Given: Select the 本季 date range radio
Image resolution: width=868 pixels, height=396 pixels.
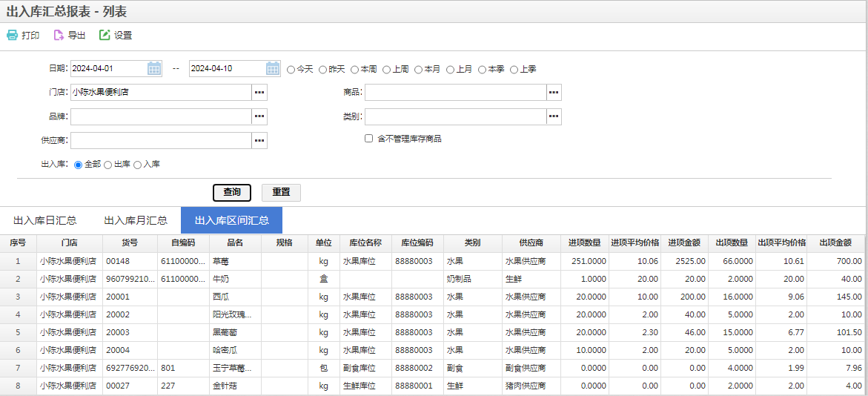Looking at the screenshot, I should coord(482,70).
